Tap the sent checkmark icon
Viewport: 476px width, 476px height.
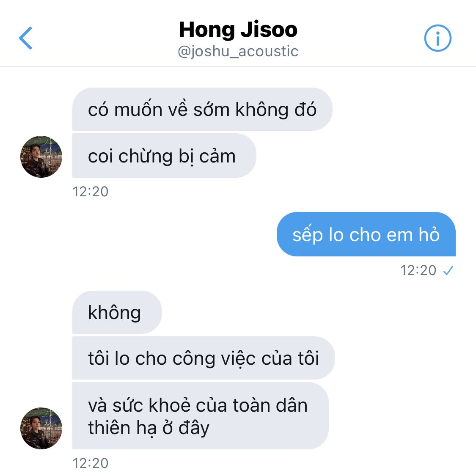[x=448, y=270]
